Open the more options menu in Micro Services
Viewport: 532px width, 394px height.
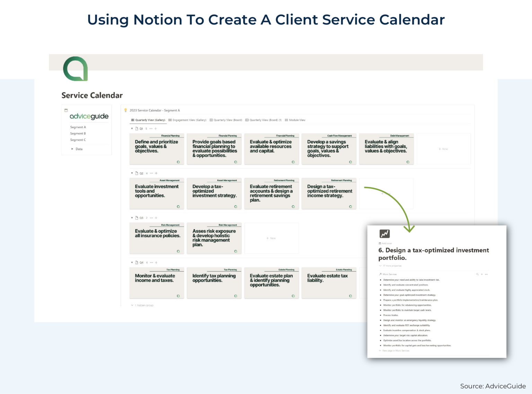coord(486,274)
